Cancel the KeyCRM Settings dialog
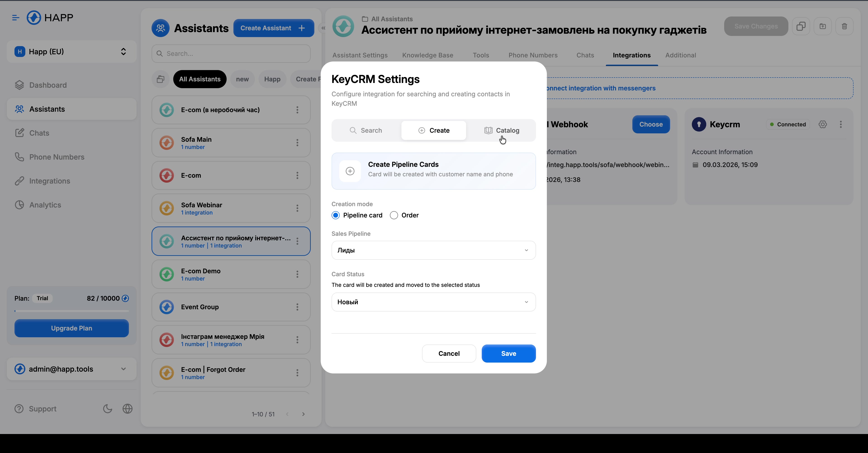This screenshot has height=453, width=868. pyautogui.click(x=449, y=353)
